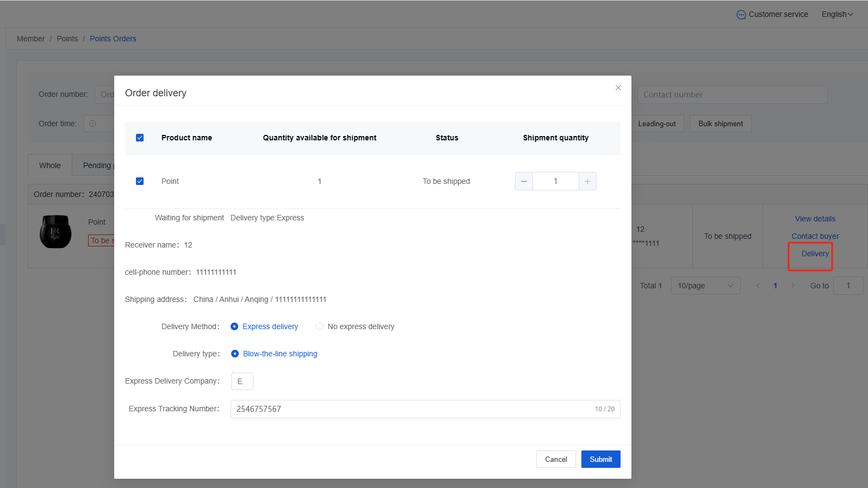This screenshot has width=868, height=488.
Task: Submit the order delivery form
Action: pos(601,459)
